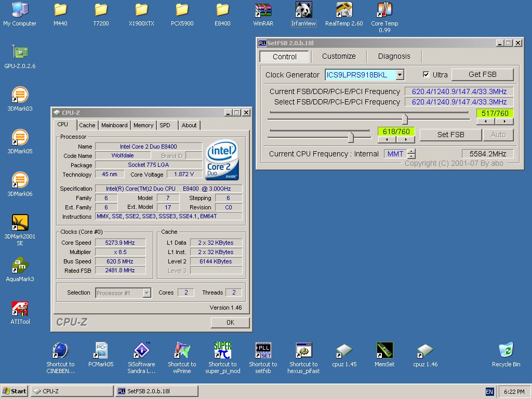The height and width of the screenshot is (399, 532).
Task: Launch the AquaMark3 shortcut
Action: coord(20,270)
